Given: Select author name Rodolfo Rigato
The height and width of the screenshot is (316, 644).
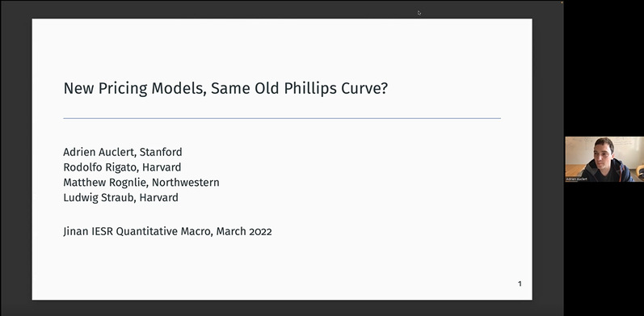Looking at the screenshot, I should pos(98,167).
